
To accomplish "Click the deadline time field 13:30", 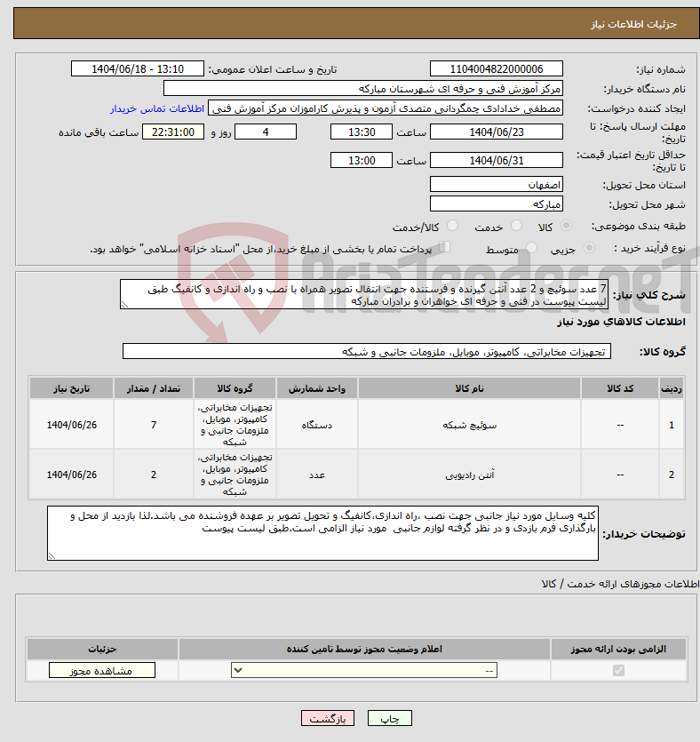I will click(x=362, y=132).
